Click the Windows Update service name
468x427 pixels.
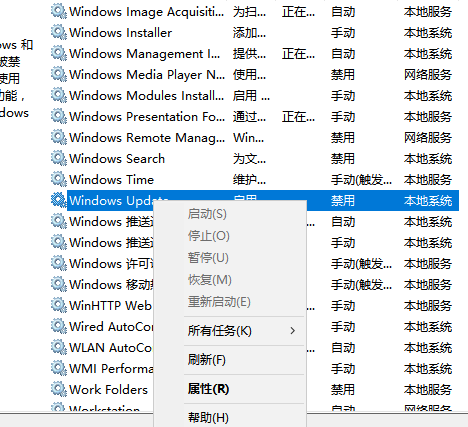coord(118,201)
